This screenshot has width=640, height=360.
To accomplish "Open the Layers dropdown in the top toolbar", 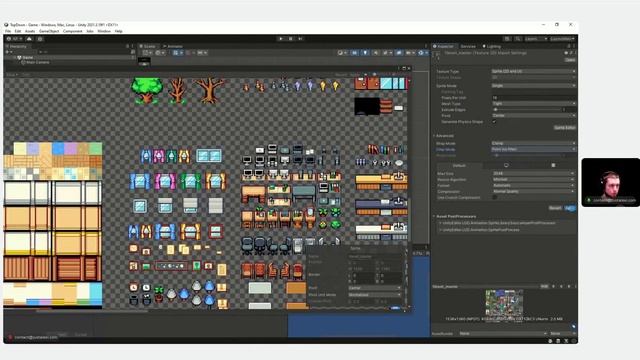I will pyautogui.click(x=535, y=39).
